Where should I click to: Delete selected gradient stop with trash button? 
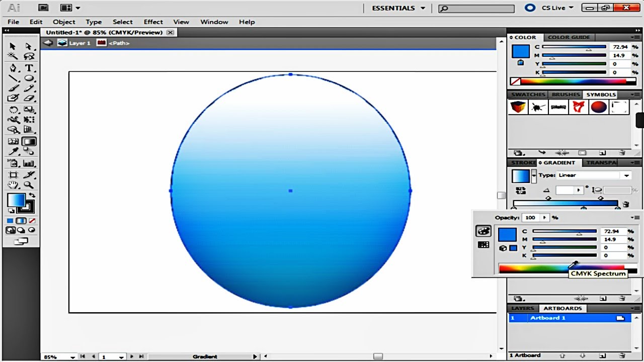tap(625, 204)
